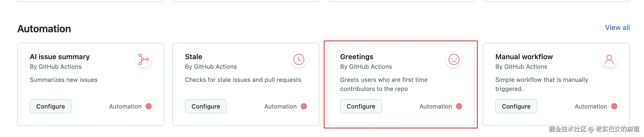Click the AI issue summary branch icon
644x137 pixels.
tap(144, 59)
